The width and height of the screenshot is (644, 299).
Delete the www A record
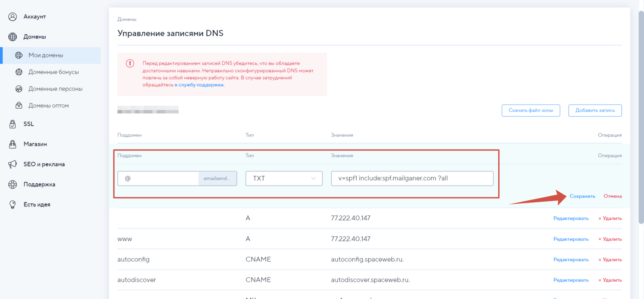[610, 239]
